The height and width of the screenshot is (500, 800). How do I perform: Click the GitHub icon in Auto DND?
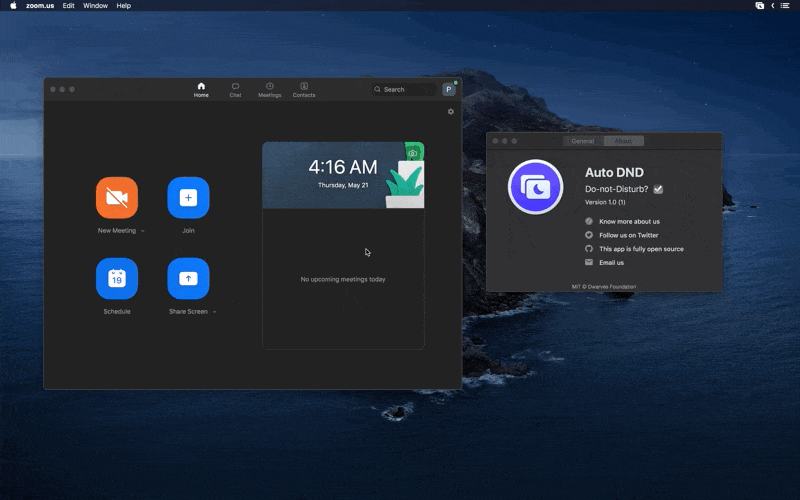coord(589,248)
